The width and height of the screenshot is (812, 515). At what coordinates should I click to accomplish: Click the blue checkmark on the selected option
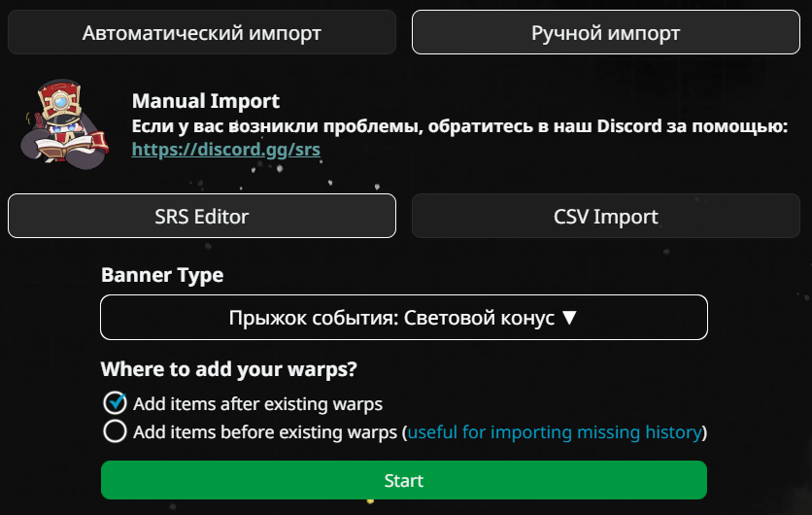(116, 401)
